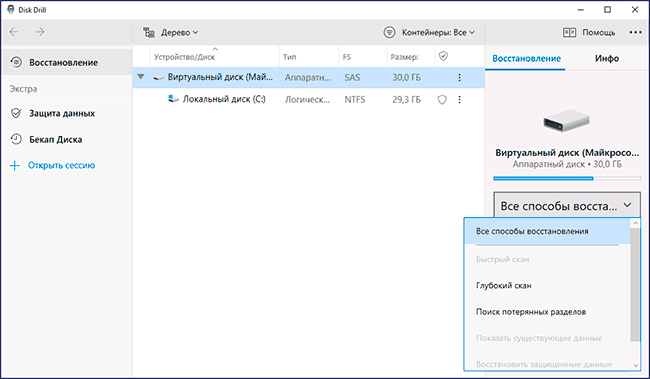The image size is (650, 379).
Task: Click the Защита данных shield icon
Action: [x=16, y=113]
